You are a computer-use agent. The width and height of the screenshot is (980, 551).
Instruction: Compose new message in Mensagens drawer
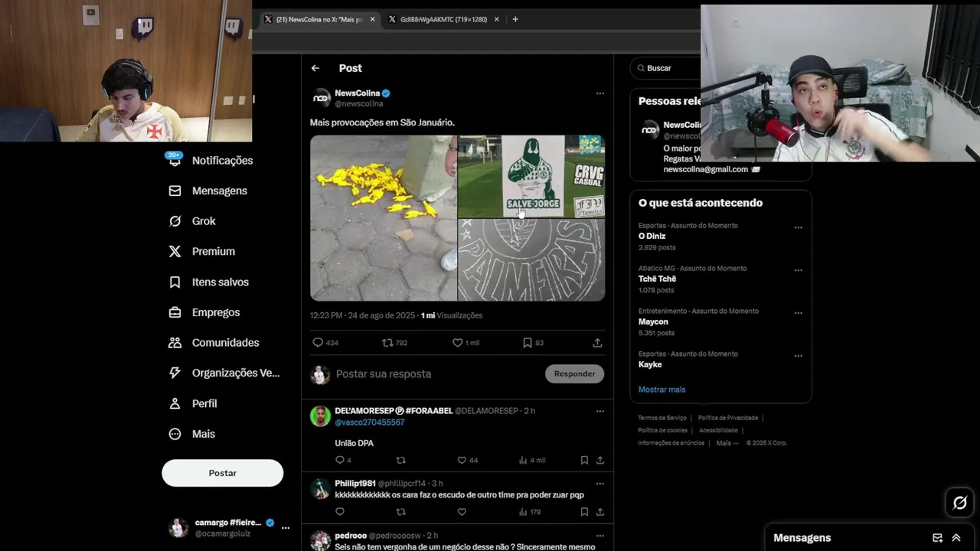click(937, 538)
